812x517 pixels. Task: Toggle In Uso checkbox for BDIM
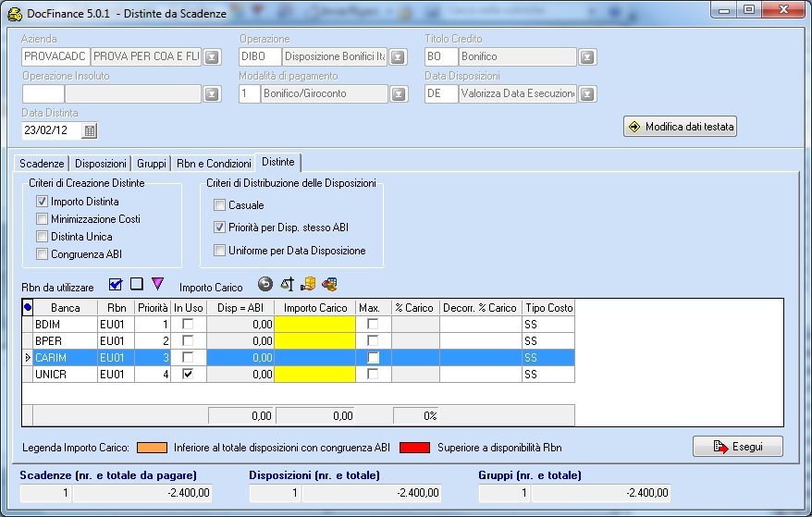tap(188, 324)
